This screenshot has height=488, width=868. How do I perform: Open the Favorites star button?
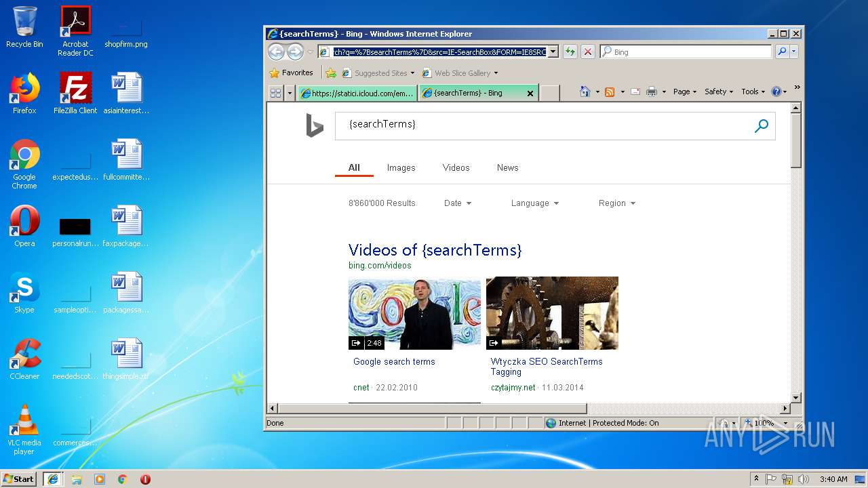292,73
